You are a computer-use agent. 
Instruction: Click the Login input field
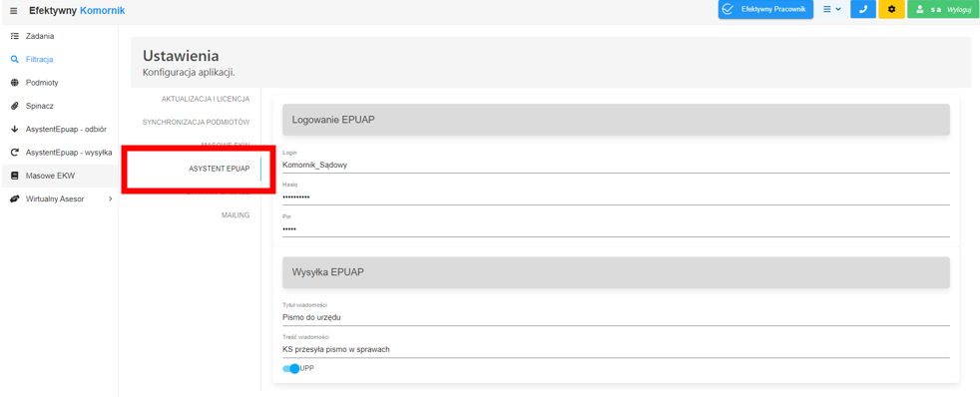click(616, 165)
